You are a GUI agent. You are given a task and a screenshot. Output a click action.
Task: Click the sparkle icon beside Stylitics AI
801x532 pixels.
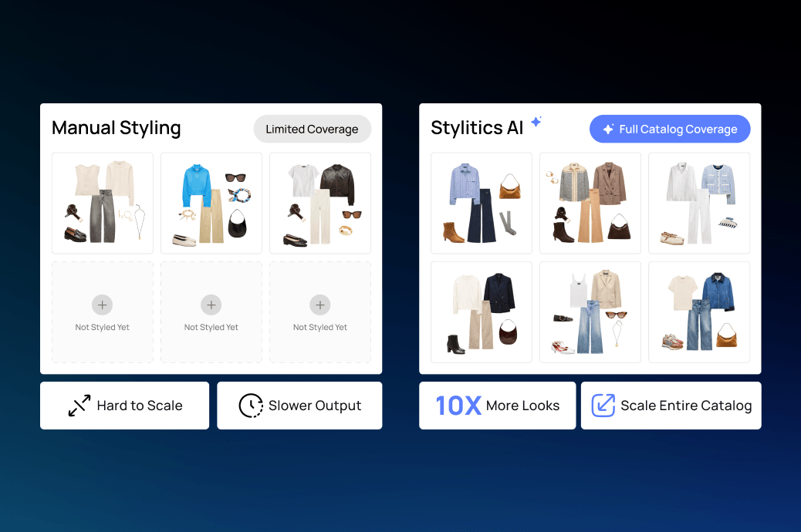tap(536, 122)
